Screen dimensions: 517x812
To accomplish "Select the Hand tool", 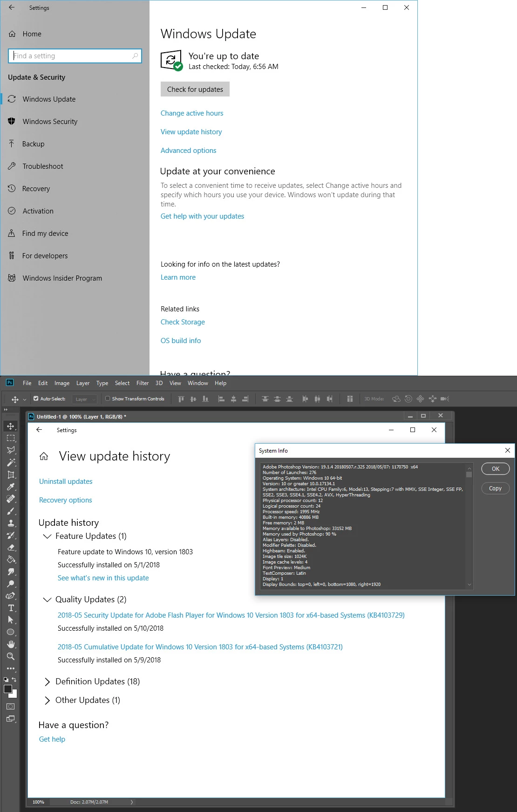I will click(11, 644).
